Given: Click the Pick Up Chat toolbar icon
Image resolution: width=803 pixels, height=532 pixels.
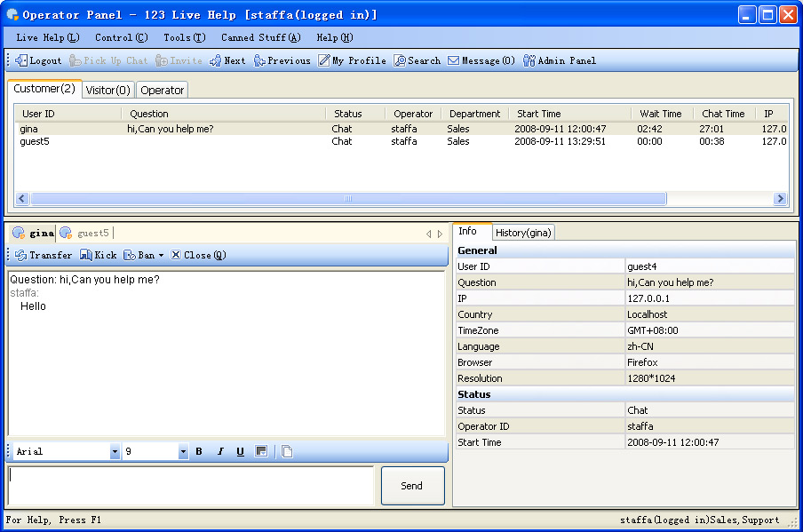Looking at the screenshot, I should (108, 60).
